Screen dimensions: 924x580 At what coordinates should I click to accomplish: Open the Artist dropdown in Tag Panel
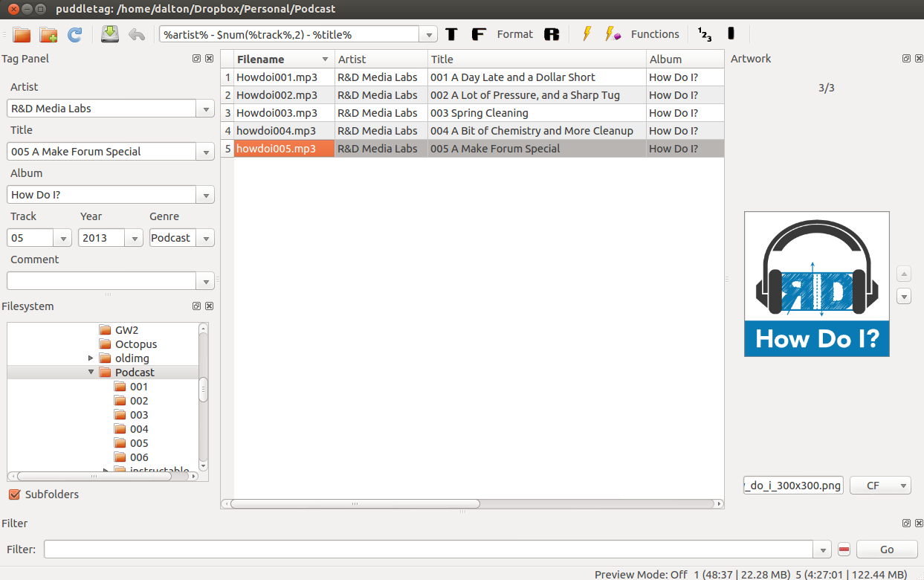205,109
